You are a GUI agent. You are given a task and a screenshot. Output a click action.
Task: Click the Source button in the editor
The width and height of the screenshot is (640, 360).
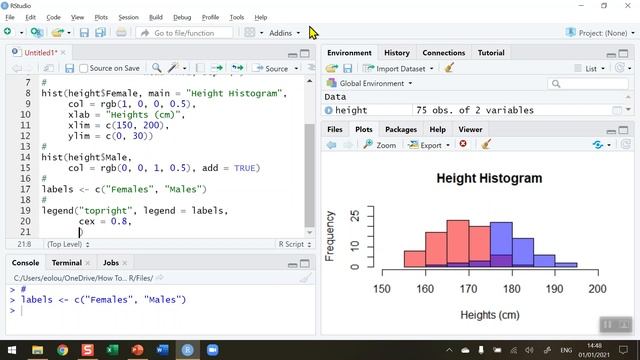(271, 69)
